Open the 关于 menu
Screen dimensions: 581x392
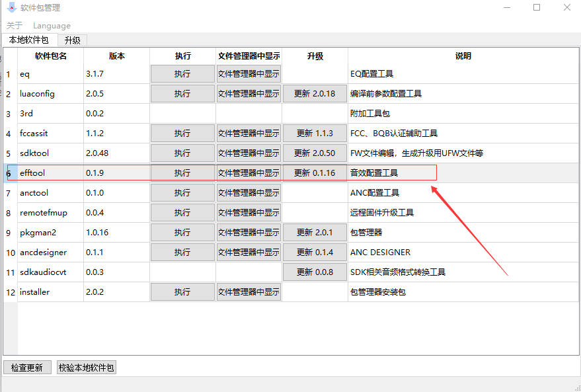point(15,26)
